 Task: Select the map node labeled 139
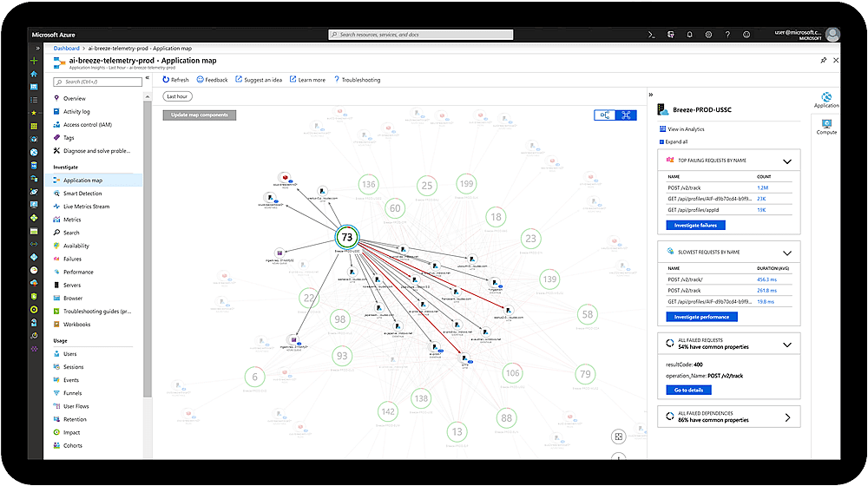click(549, 279)
